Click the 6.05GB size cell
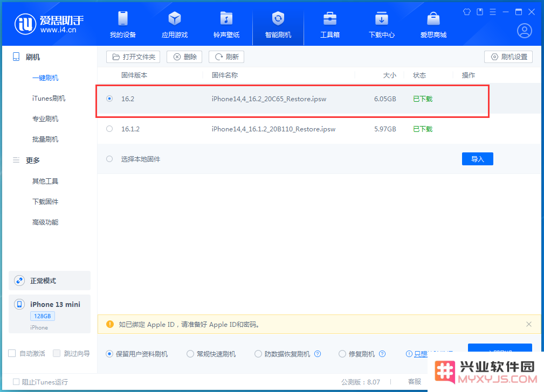Screen dimensions: 544x392 385,99
